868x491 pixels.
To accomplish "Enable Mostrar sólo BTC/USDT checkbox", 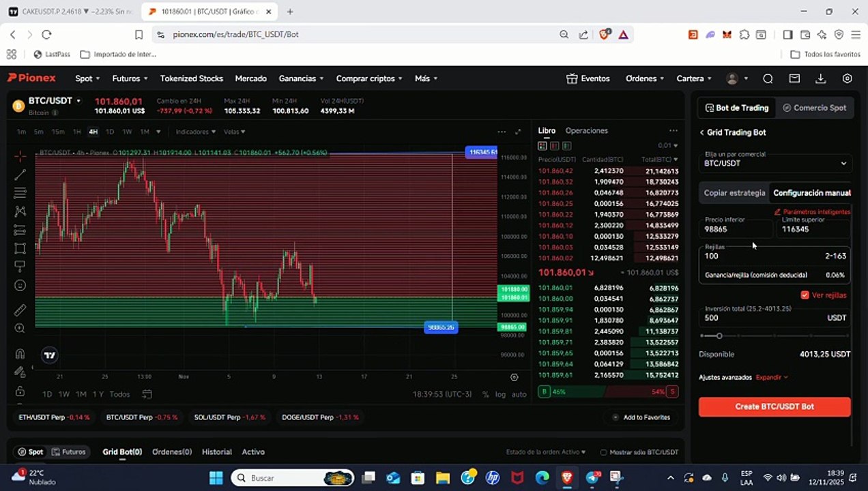I will point(603,452).
